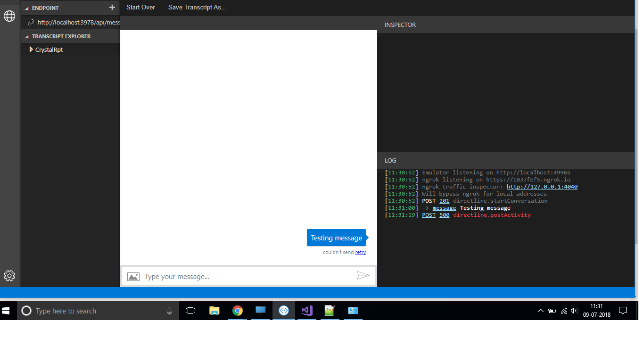This screenshot has width=644, height=362.
Task: Launch Visual Studio from the taskbar
Action: click(x=306, y=311)
